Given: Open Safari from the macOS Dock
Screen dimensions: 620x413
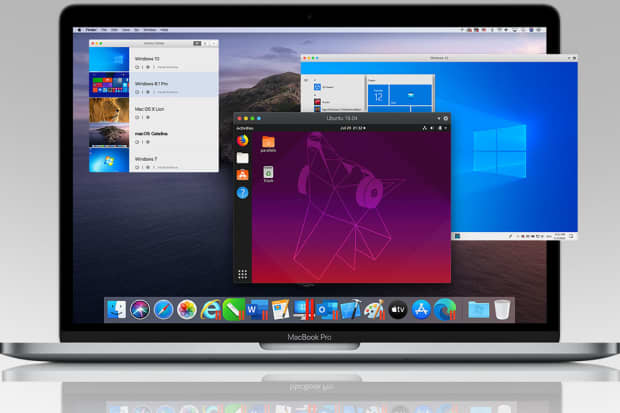Looking at the screenshot, I should click(x=163, y=310).
